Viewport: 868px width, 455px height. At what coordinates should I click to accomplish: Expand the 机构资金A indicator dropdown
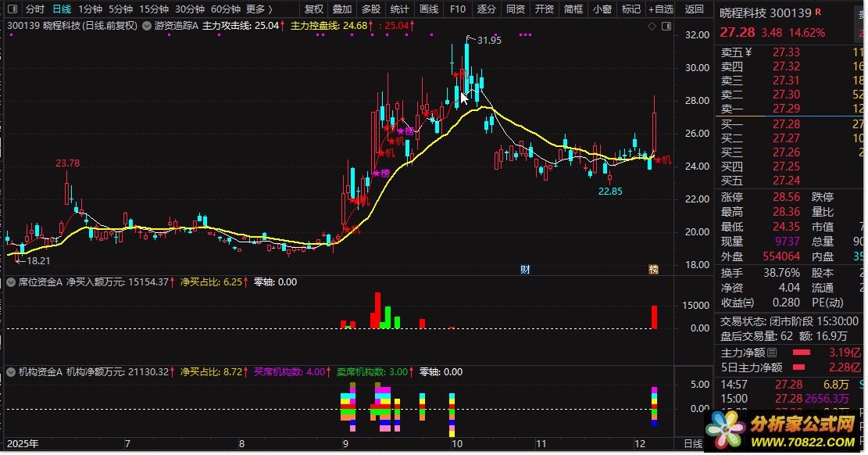tap(10, 372)
